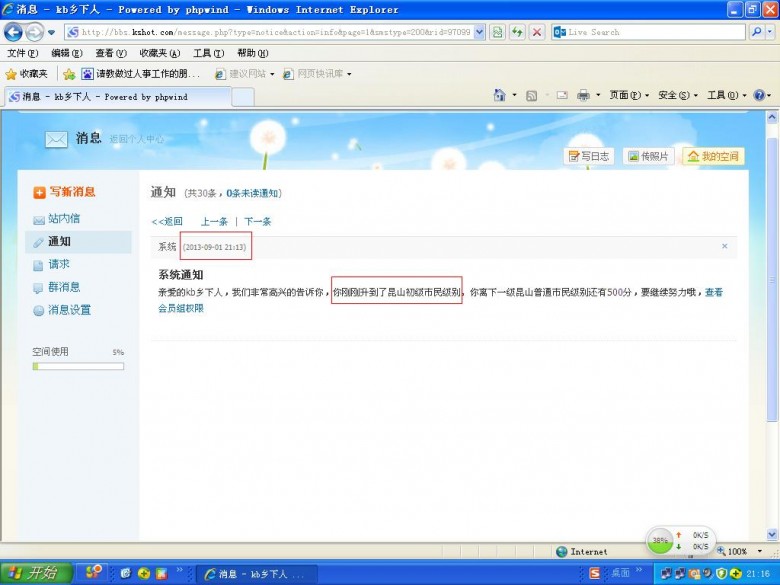Click the 下一条 link
The image size is (780, 585).
coord(257,221)
